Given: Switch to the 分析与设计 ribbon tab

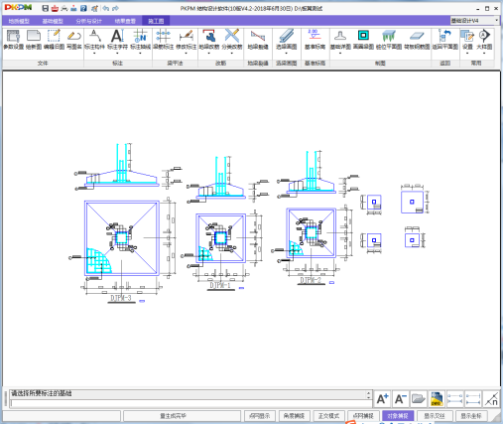Looking at the screenshot, I should point(88,21).
